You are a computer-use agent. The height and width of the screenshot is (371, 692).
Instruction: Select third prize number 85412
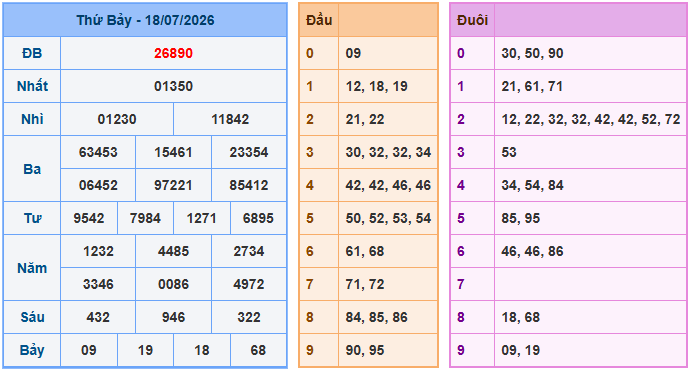249,185
